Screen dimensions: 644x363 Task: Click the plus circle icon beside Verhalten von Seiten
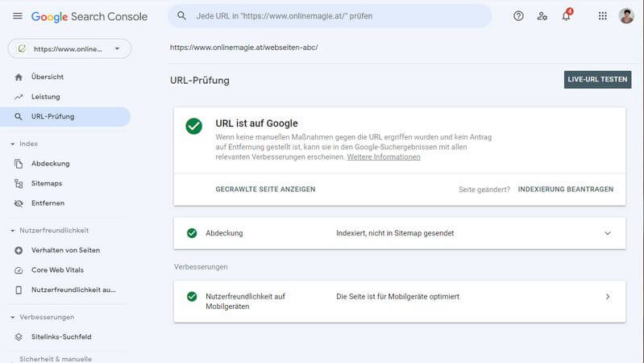click(19, 250)
